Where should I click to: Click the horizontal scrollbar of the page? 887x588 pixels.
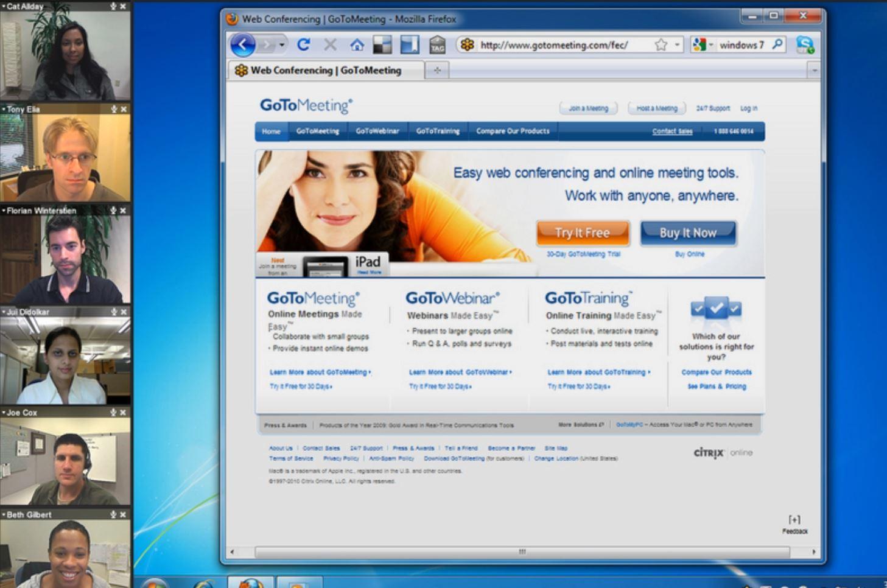pos(522,551)
